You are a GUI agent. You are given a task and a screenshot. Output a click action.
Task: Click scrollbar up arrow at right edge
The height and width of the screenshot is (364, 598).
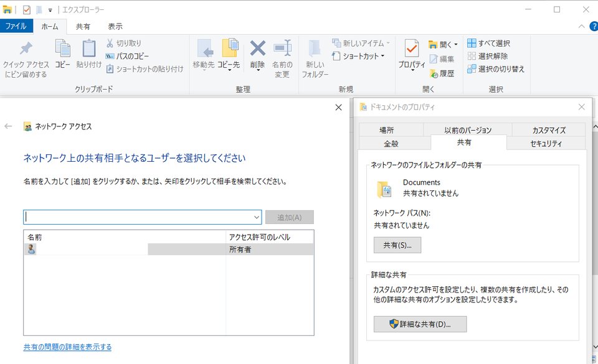(x=594, y=127)
